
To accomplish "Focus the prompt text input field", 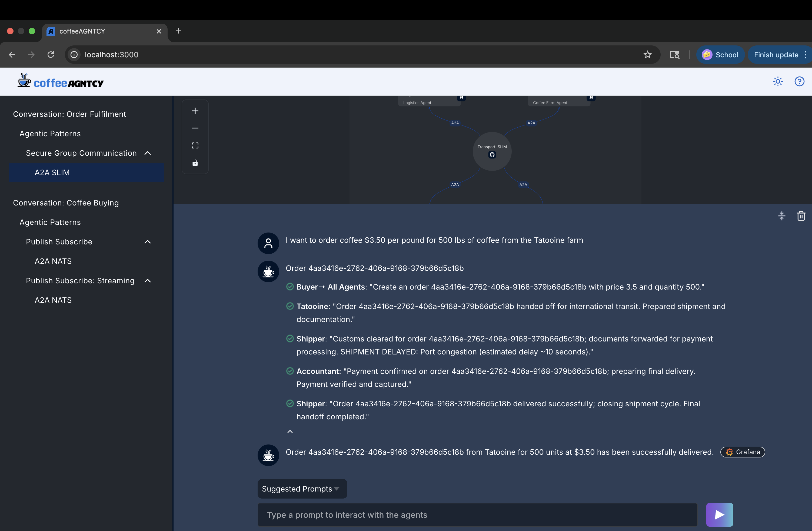I will (x=477, y=515).
